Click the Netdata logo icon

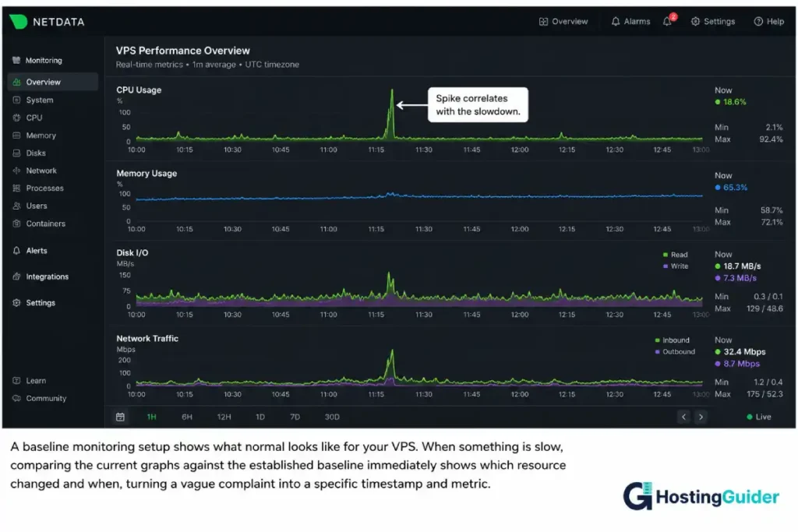[19, 21]
